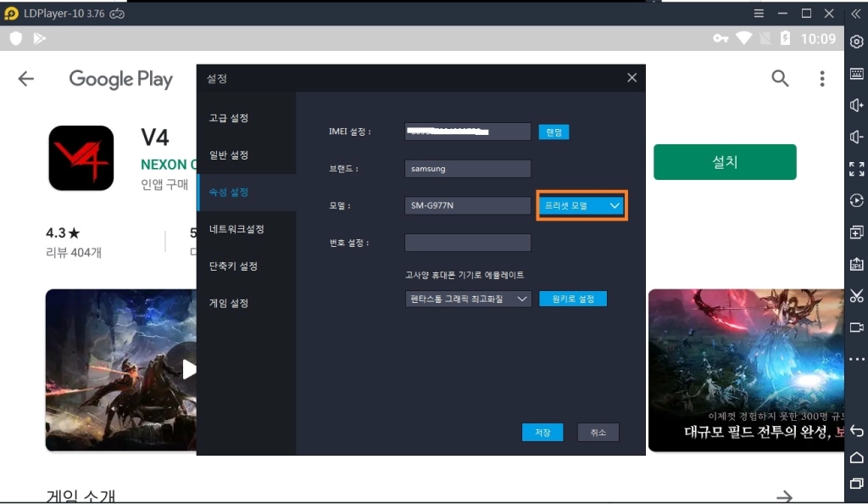This screenshot has width=868, height=504.
Task: Click Android home icon in sidebar
Action: (856, 457)
